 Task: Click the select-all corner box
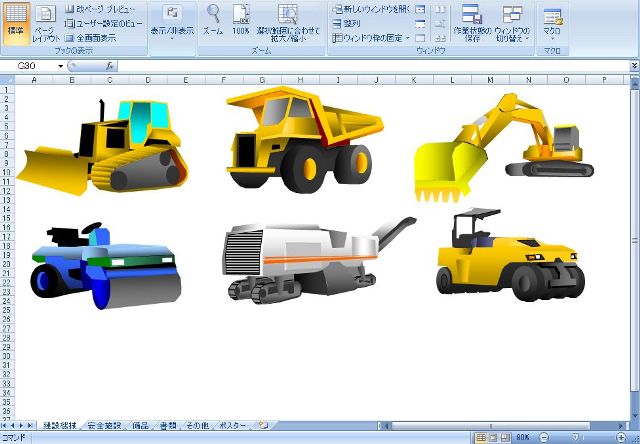coord(7,80)
